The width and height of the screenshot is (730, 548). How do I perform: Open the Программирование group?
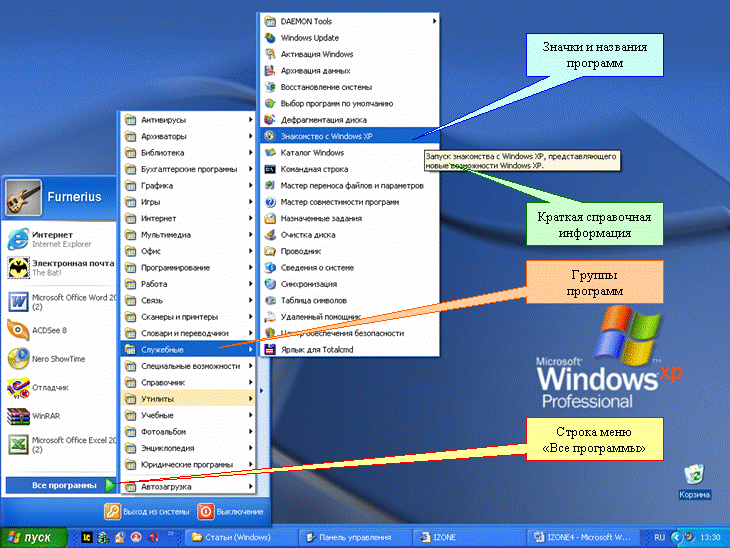click(x=188, y=267)
